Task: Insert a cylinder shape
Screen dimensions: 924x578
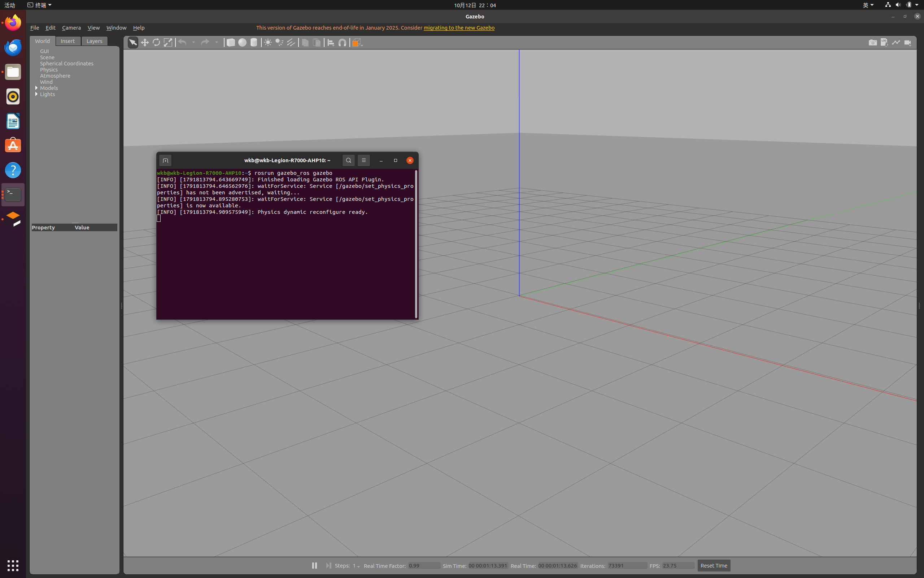Action: tap(254, 42)
